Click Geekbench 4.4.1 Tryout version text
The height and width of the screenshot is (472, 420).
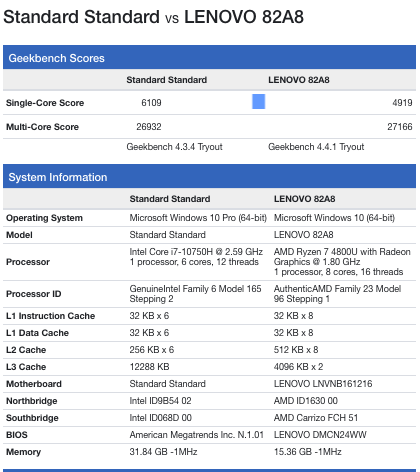point(316,147)
